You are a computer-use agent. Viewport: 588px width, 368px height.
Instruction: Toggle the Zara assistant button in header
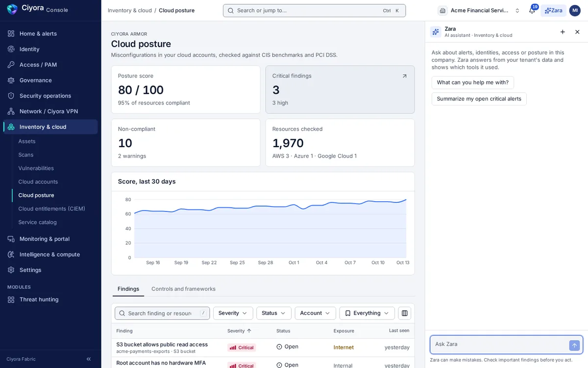pyautogui.click(x=553, y=10)
